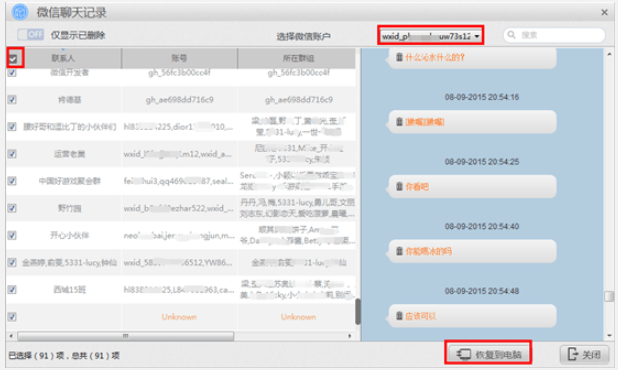Select the 西城15班 contact name
618x370 pixels.
pyautogui.click(x=70, y=290)
